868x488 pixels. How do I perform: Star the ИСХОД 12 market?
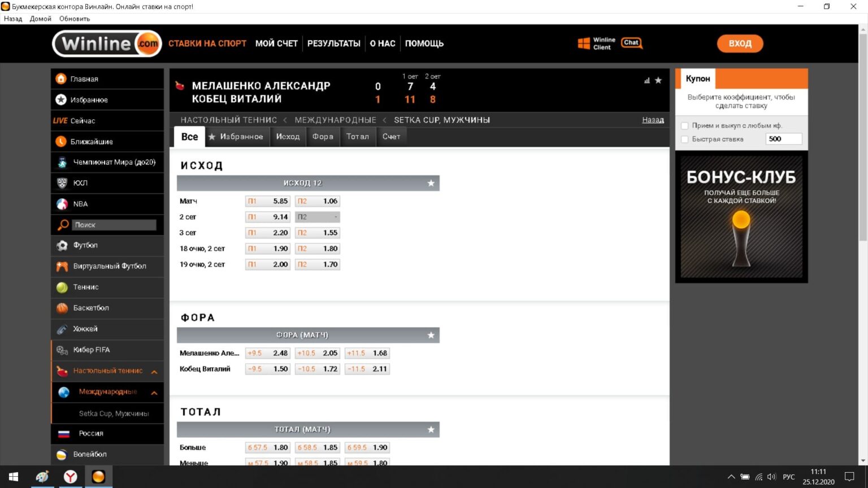pyautogui.click(x=431, y=183)
